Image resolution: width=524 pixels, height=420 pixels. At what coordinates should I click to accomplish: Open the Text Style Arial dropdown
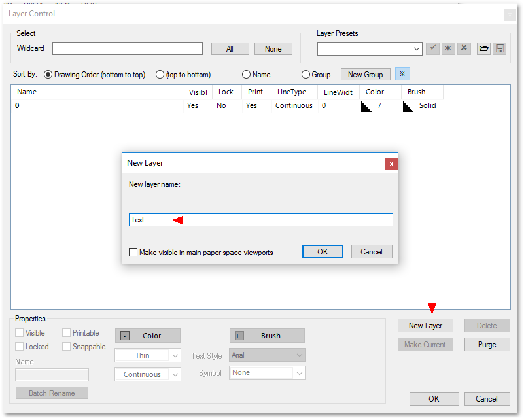pyautogui.click(x=300, y=355)
